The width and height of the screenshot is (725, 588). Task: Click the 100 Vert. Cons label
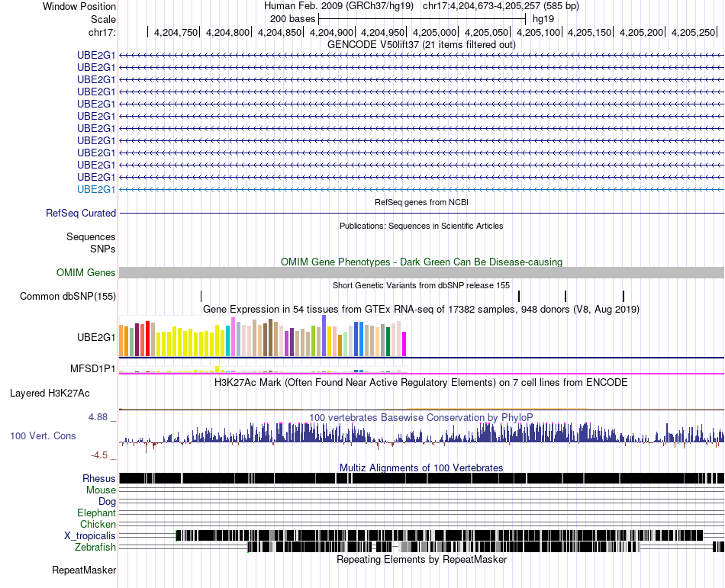[x=43, y=435]
